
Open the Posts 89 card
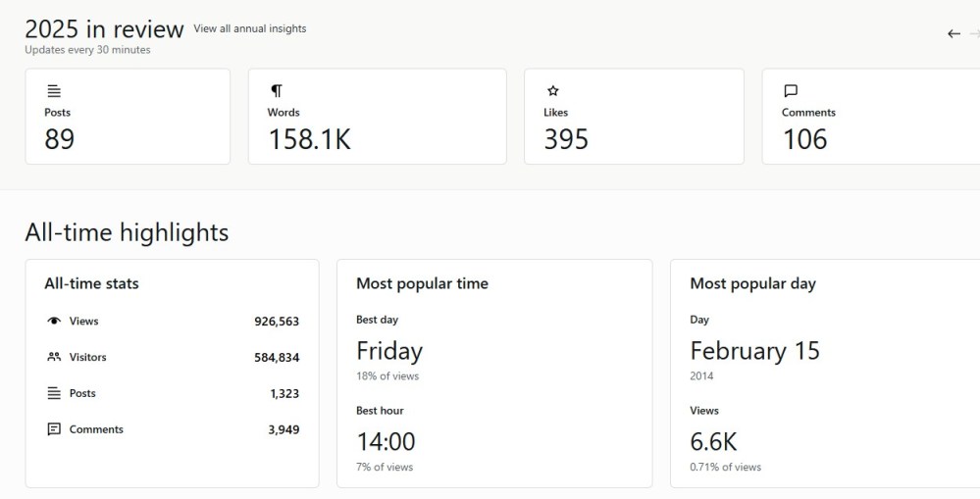pyautogui.click(x=128, y=117)
